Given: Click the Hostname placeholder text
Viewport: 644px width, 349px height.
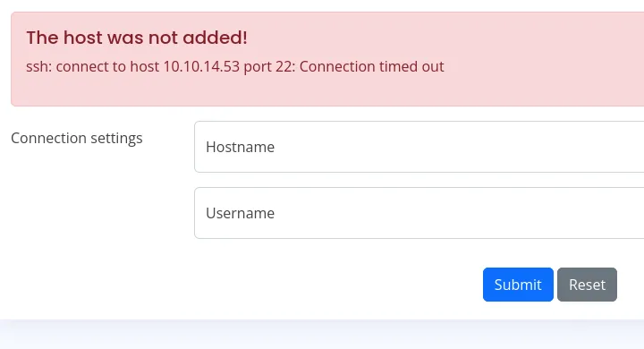Looking at the screenshot, I should (x=241, y=147).
